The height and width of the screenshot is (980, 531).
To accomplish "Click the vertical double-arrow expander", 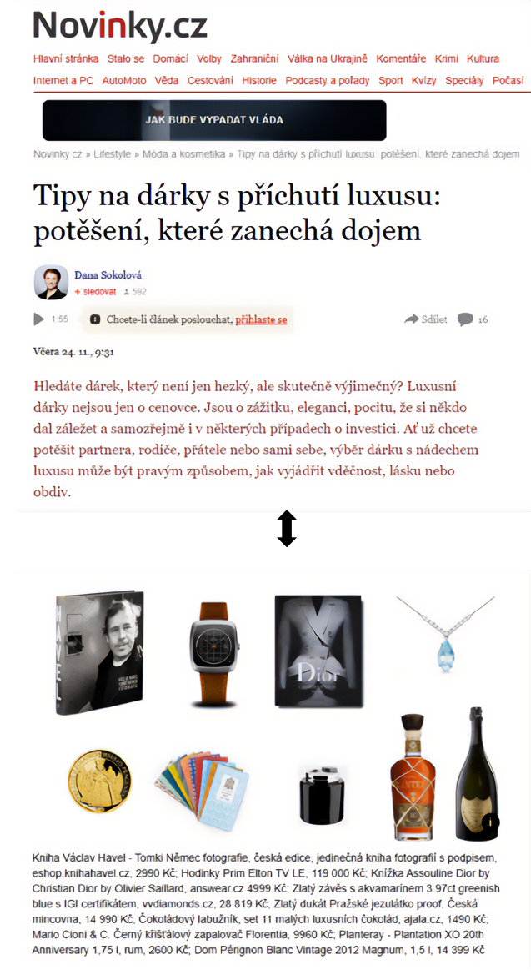I will 287,529.
